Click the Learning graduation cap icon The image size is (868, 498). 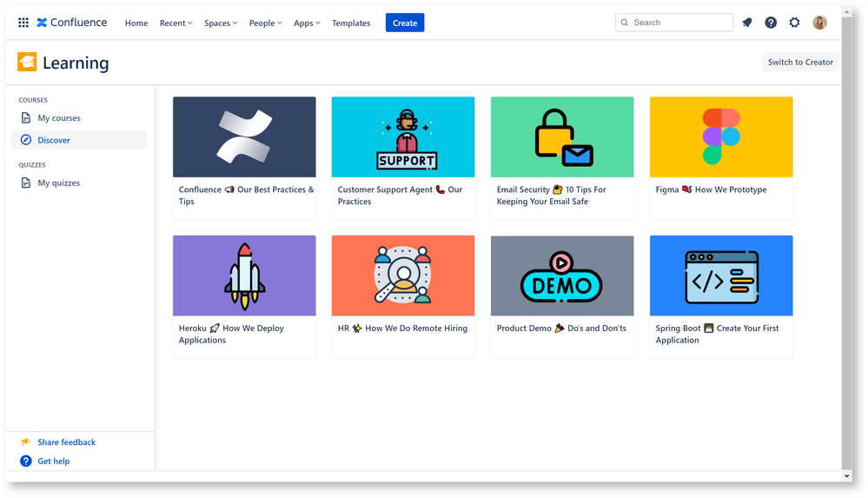click(x=27, y=62)
